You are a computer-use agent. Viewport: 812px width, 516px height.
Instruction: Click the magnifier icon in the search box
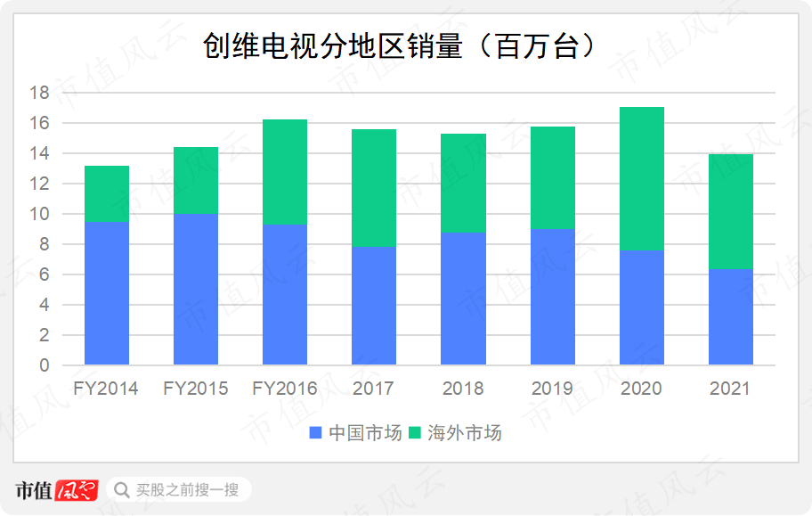tap(120, 489)
